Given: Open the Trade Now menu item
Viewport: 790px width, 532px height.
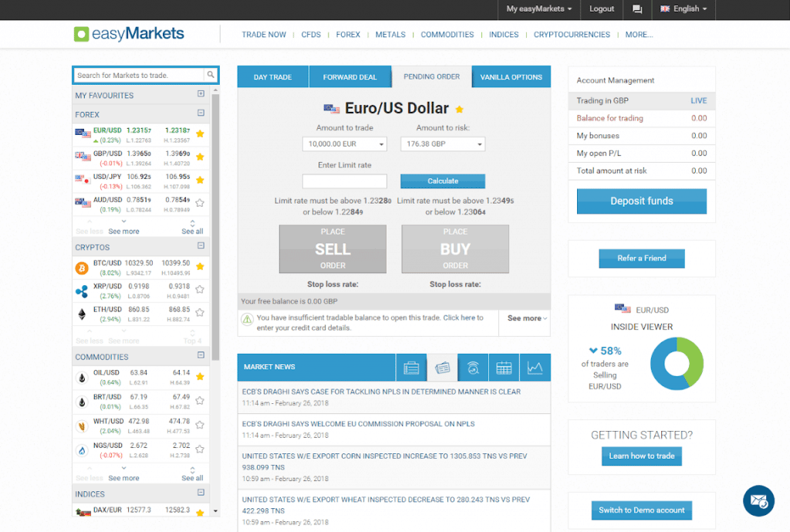Looking at the screenshot, I should (264, 35).
